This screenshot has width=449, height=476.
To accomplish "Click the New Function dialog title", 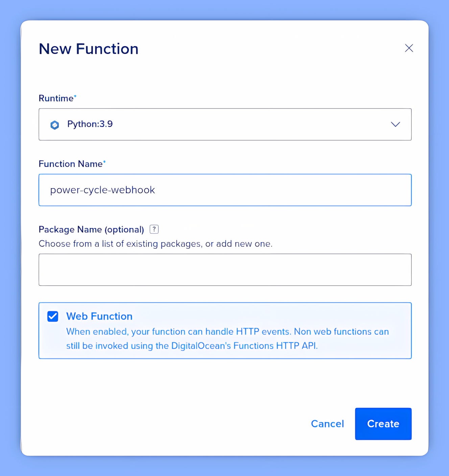I will click(89, 49).
